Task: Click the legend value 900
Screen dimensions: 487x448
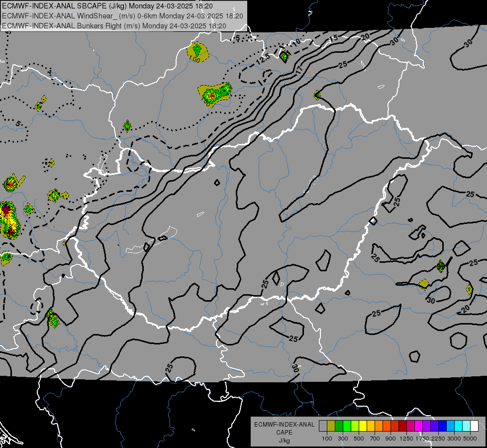Action: (x=390, y=439)
